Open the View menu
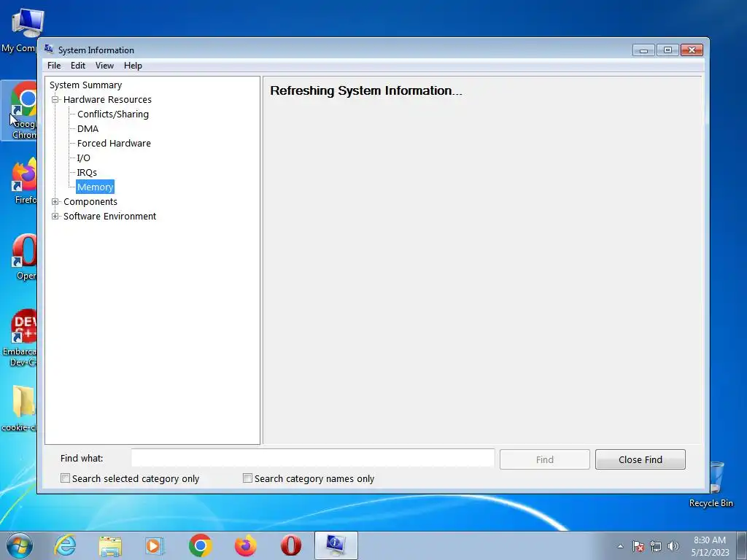Viewport: 747px width, 560px height. coord(104,66)
